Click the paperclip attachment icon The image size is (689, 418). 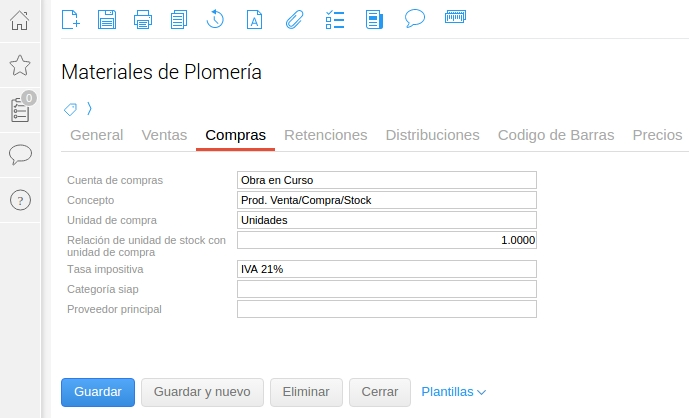tap(294, 19)
